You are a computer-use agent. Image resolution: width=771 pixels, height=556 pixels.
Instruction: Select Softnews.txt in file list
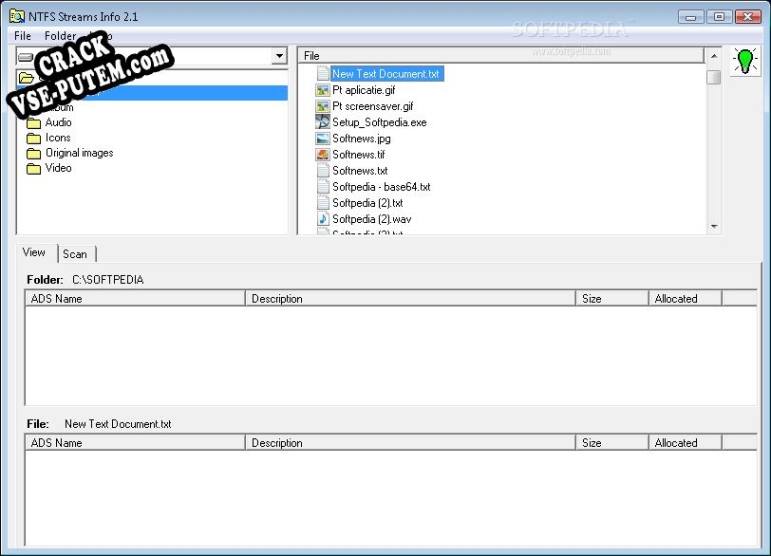(x=360, y=171)
